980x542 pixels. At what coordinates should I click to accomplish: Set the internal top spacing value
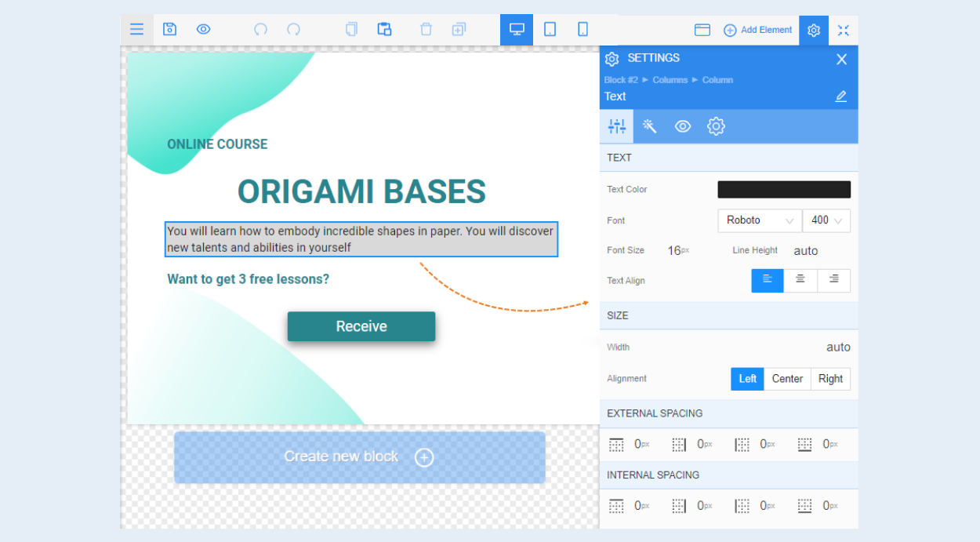click(x=641, y=506)
